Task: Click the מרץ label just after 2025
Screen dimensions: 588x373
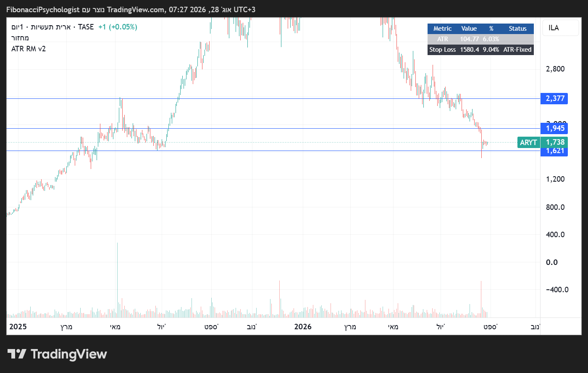Action: (66, 327)
